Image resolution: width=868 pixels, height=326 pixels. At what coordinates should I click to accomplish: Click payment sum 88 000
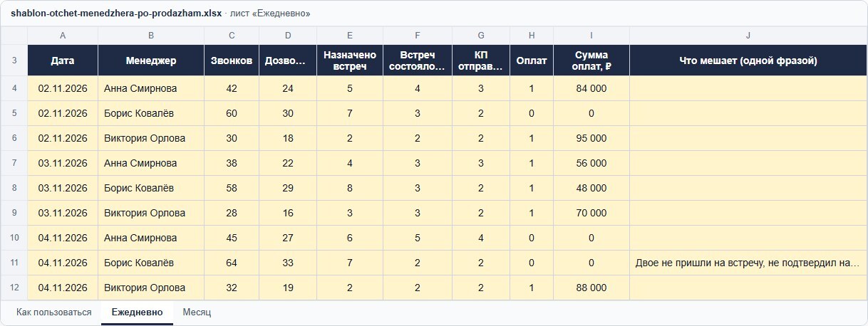(591, 288)
